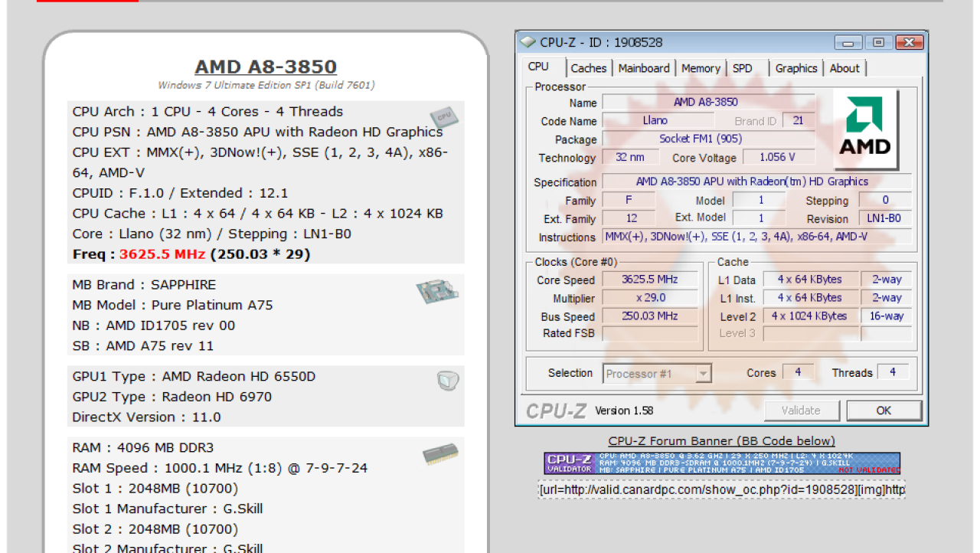
Task: Click the Package value Socket FM1 (905)
Action: point(708,139)
